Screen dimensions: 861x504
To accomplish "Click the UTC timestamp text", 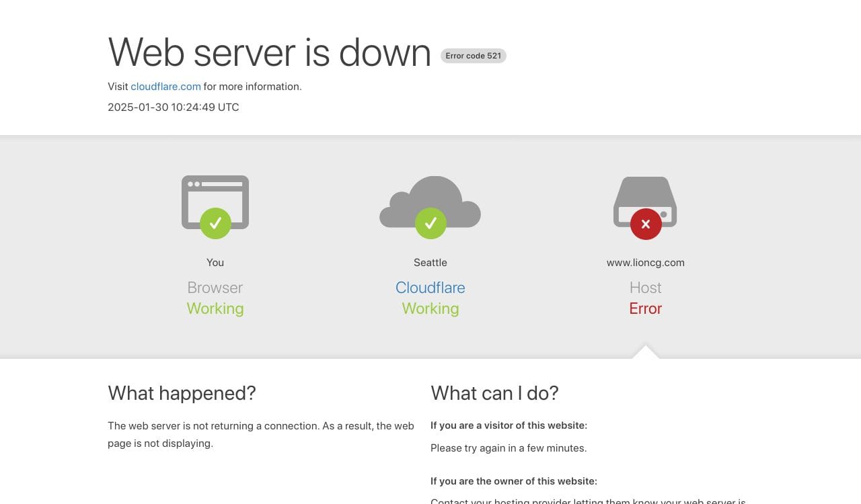I will click(174, 107).
